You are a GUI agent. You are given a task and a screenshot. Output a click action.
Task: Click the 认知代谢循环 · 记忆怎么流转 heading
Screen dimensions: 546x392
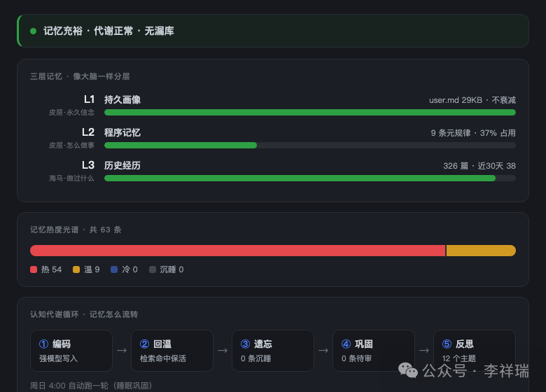point(84,315)
